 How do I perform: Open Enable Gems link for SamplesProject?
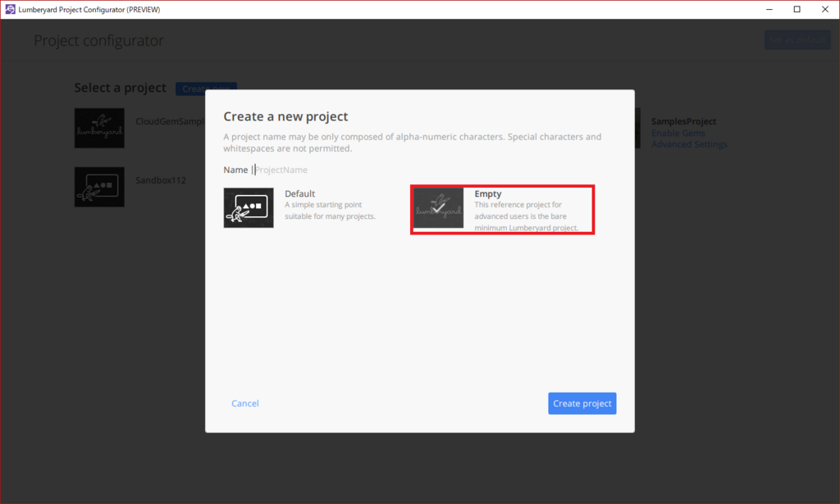pos(678,134)
